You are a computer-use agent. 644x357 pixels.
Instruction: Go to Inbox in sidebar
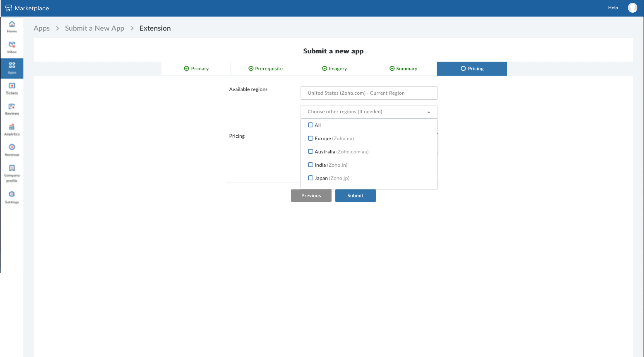click(x=12, y=47)
